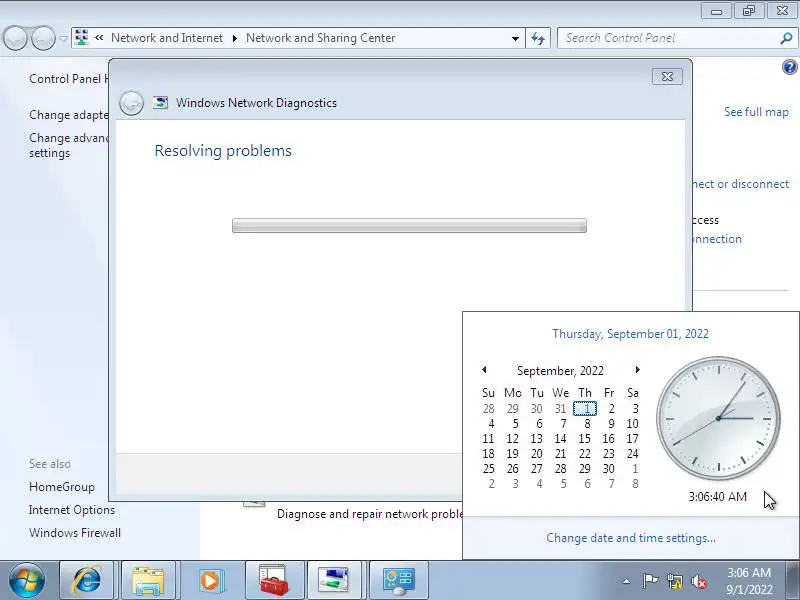Select August 28 in the calendar

(488, 409)
